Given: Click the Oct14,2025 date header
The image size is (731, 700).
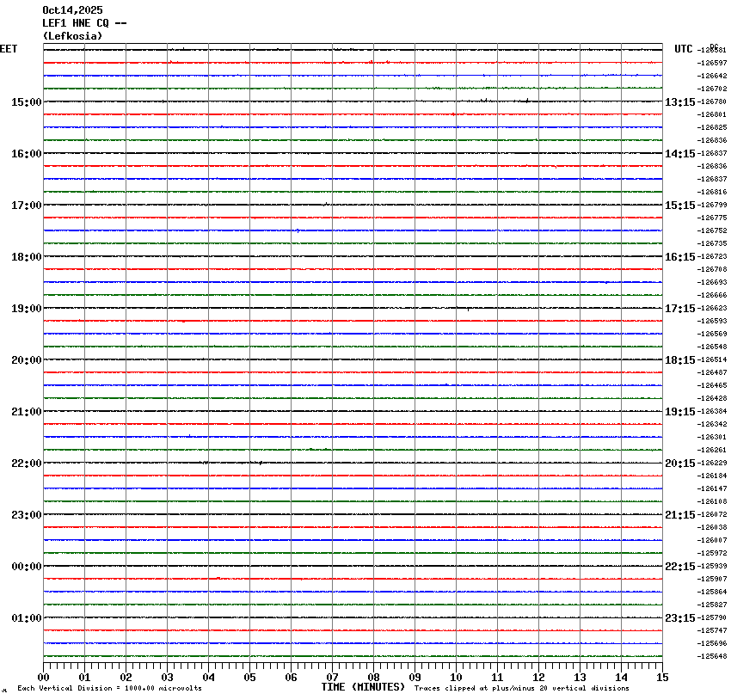Looking at the screenshot, I should (x=72, y=10).
